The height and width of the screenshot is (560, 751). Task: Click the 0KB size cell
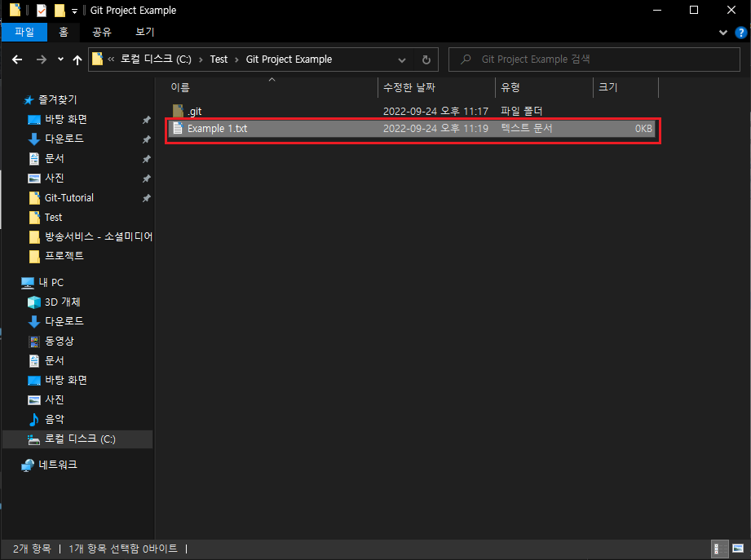[643, 128]
